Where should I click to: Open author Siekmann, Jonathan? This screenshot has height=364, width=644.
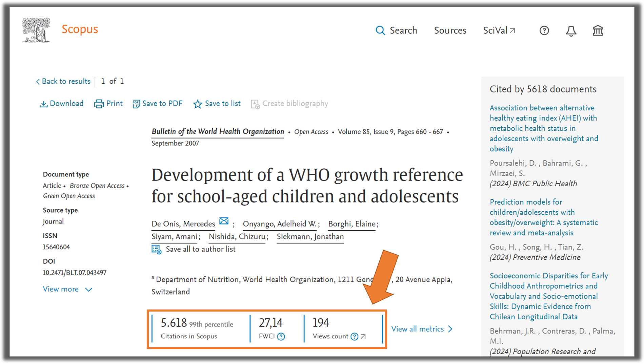pos(310,237)
